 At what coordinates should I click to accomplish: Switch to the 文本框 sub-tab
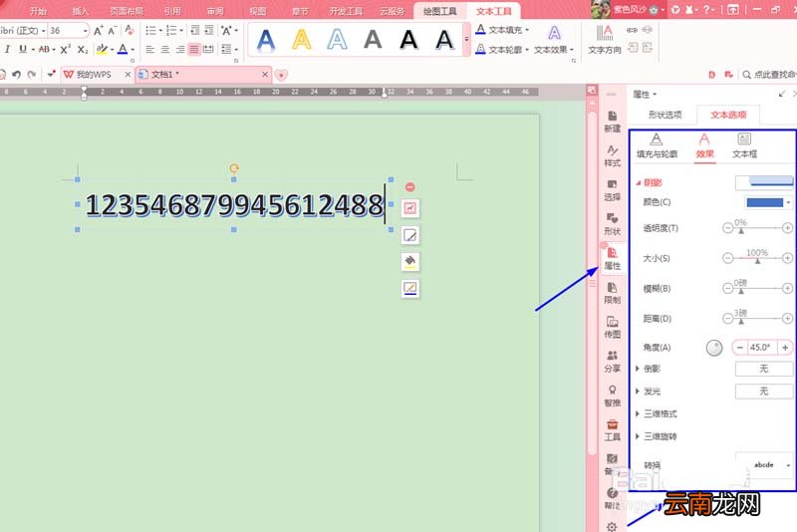point(744,145)
